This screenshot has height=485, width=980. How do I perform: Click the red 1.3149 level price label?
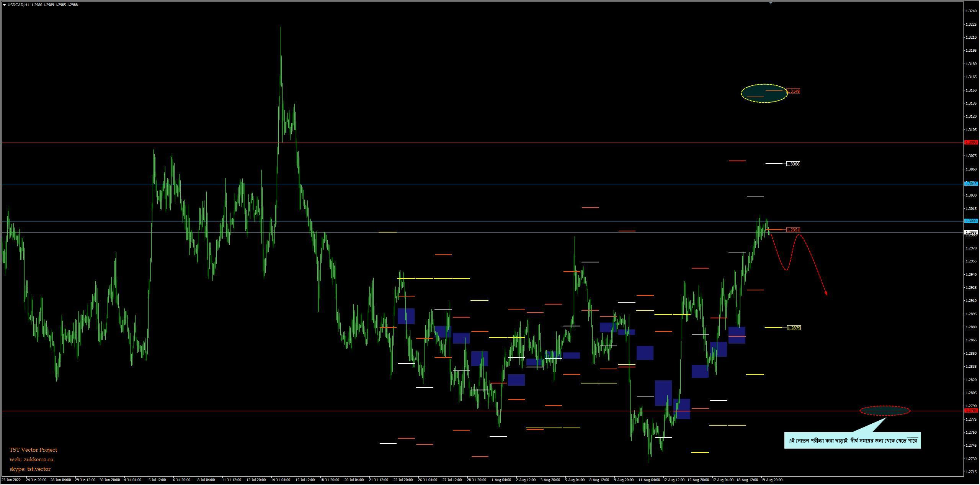coord(794,91)
